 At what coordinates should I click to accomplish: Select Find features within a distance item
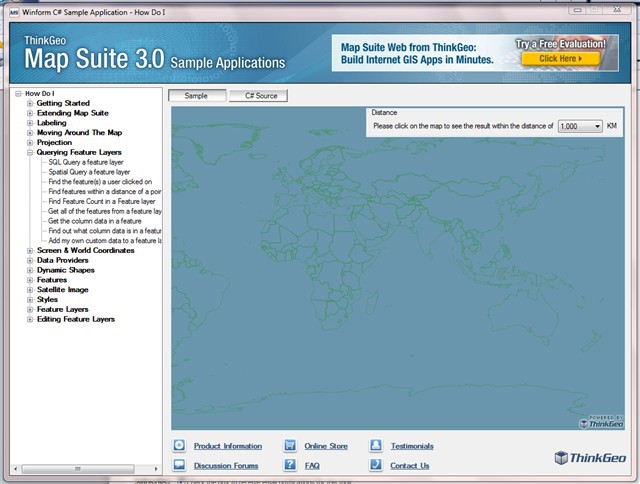pyautogui.click(x=105, y=191)
